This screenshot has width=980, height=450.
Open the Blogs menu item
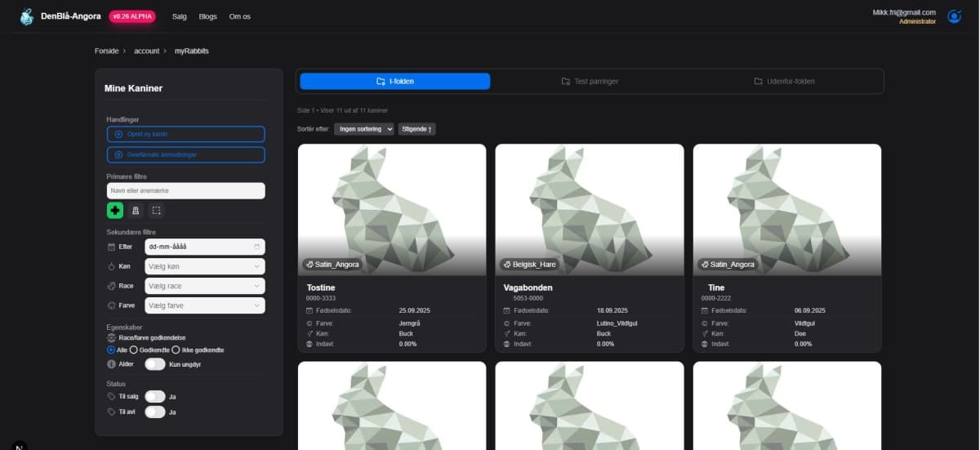[x=208, y=16]
